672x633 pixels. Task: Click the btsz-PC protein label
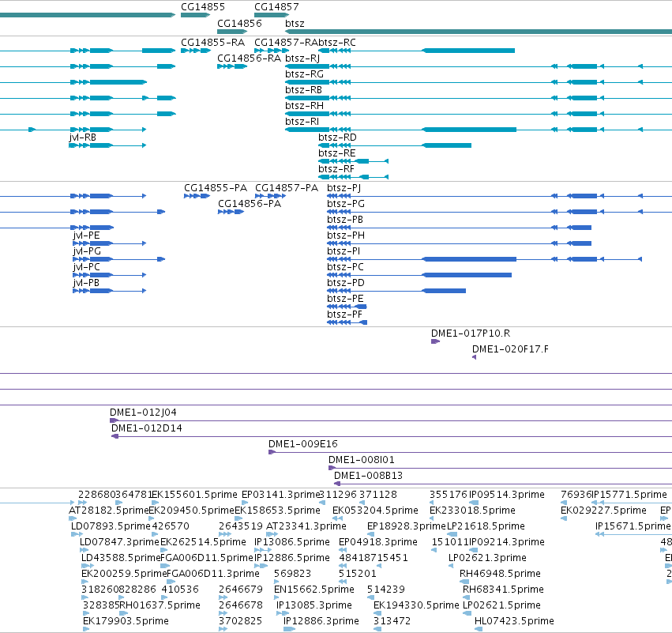(345, 267)
